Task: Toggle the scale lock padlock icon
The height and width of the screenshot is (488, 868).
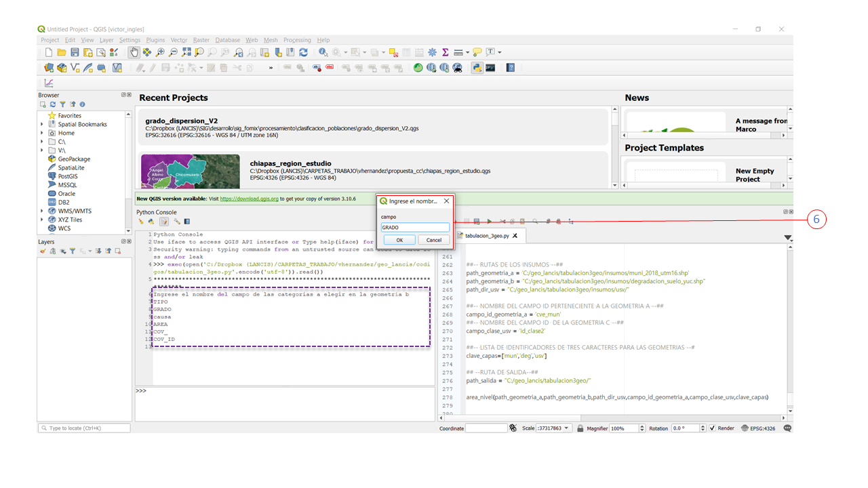Action: coord(580,428)
